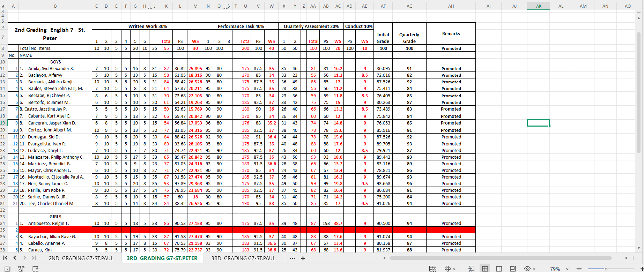Expand the reading mode crosshair dropdown arrow
Image resolution: width=644 pixels, height=272 pixels.
coord(454,269)
